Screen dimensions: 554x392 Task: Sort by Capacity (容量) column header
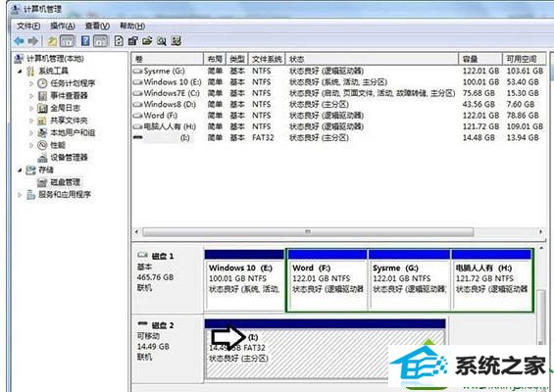pos(480,59)
